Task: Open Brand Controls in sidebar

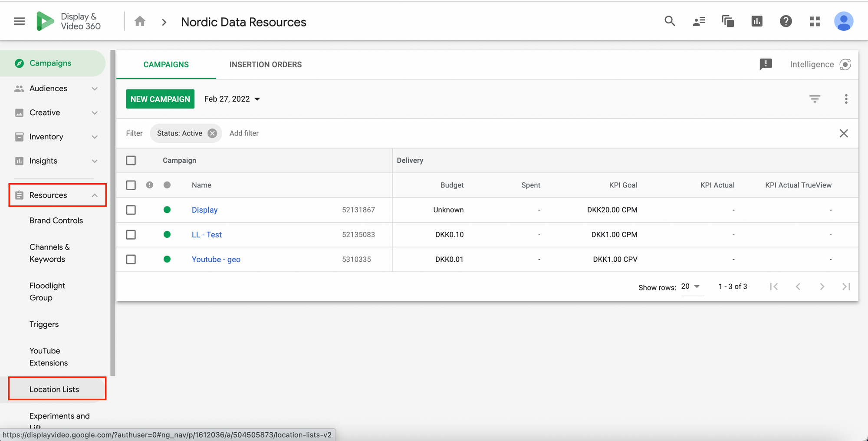Action: tap(56, 220)
